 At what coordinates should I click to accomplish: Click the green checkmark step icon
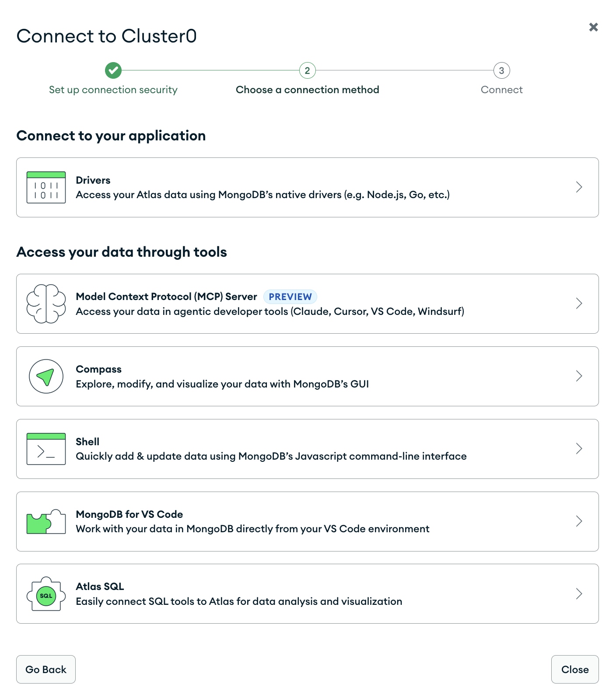[x=113, y=70]
